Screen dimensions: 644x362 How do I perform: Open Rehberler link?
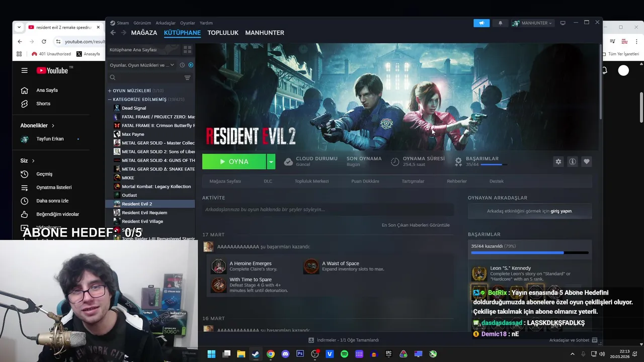[x=457, y=181]
